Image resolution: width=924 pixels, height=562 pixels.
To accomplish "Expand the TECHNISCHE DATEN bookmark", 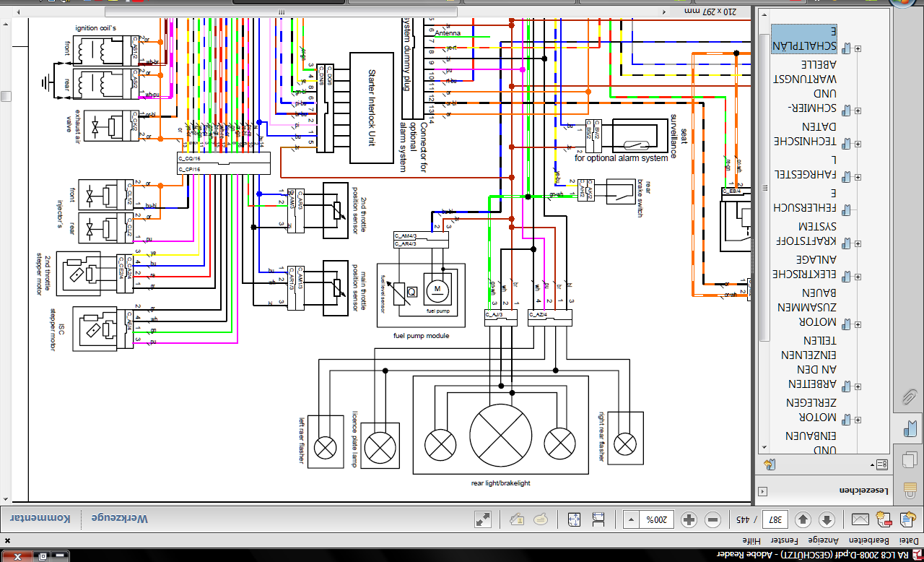I will pyautogui.click(x=858, y=142).
